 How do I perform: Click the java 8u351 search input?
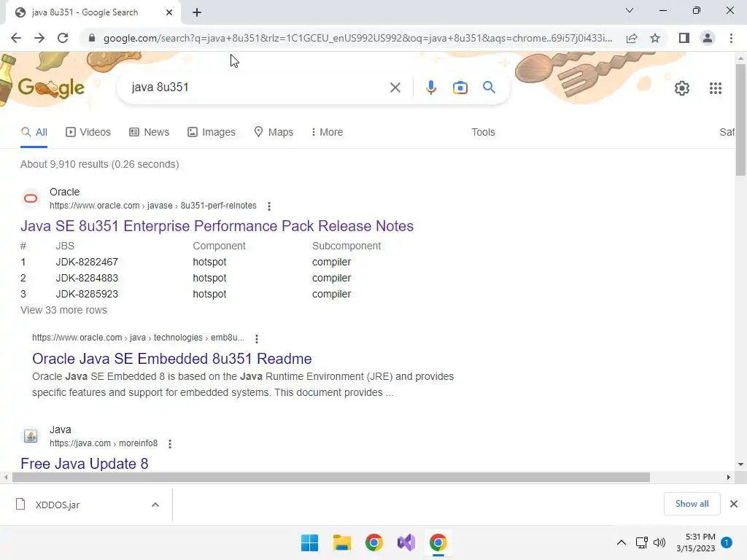(258, 87)
